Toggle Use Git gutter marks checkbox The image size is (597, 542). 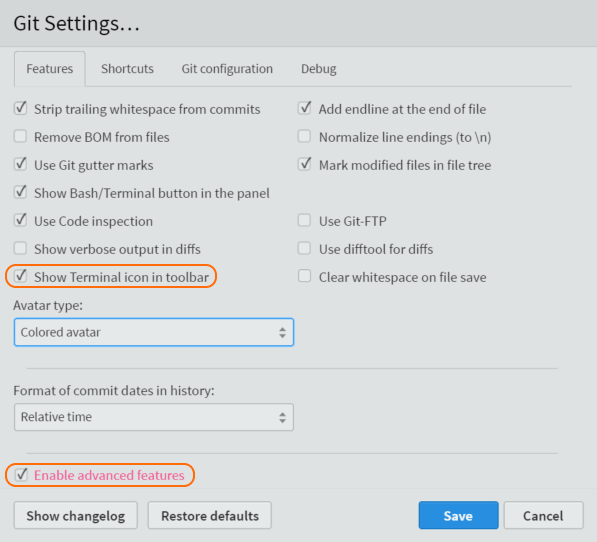pyautogui.click(x=20, y=164)
